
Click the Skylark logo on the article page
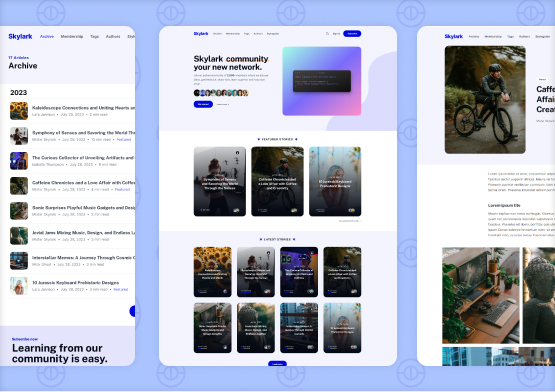[x=454, y=36]
